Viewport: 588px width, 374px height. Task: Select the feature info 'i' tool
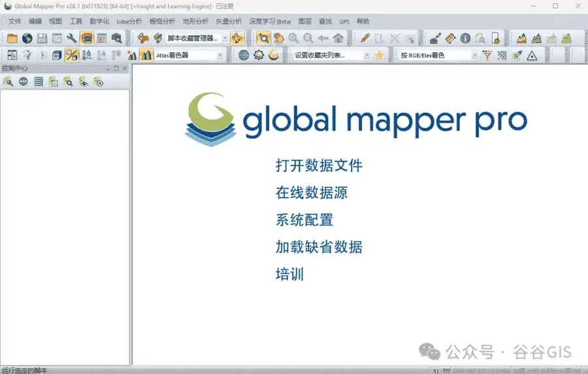465,38
